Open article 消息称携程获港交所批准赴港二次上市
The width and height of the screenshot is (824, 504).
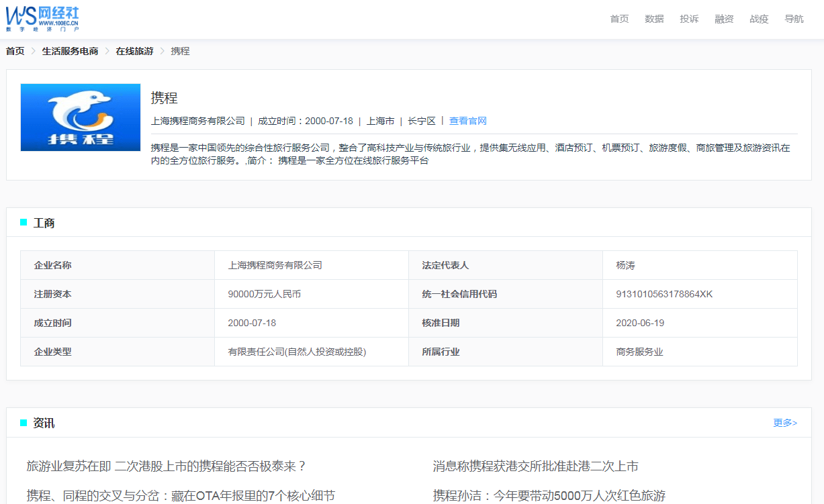[535, 466]
